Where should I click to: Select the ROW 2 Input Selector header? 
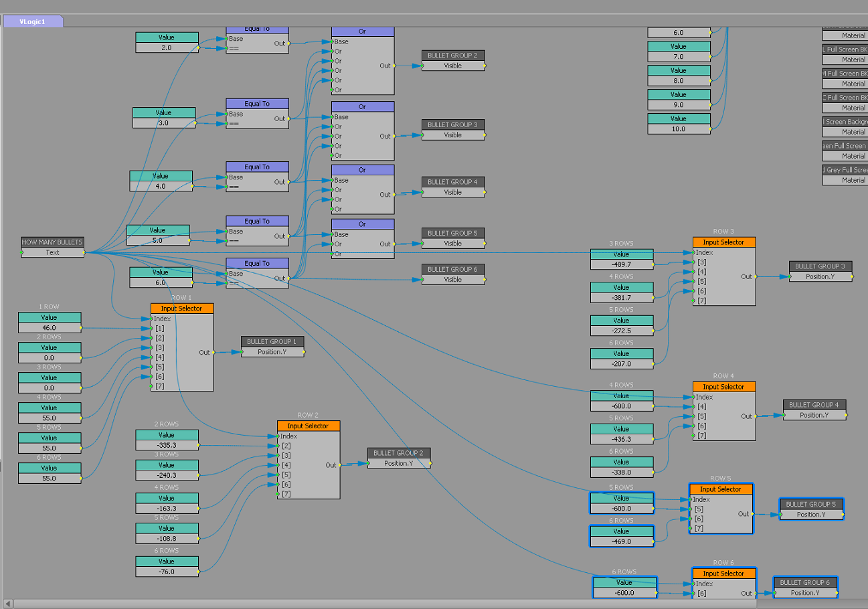coord(308,426)
